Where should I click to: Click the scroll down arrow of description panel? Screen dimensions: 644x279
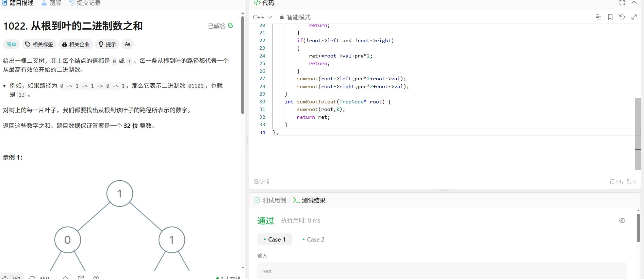243,268
